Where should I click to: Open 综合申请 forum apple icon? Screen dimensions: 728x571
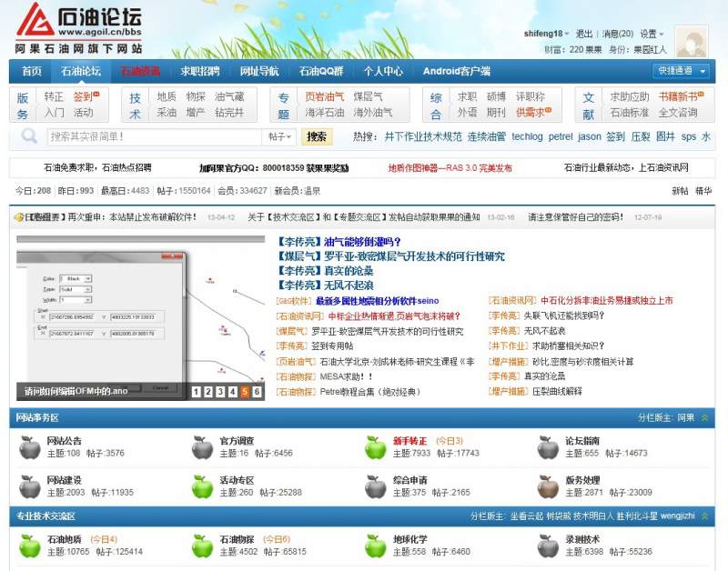(375, 486)
